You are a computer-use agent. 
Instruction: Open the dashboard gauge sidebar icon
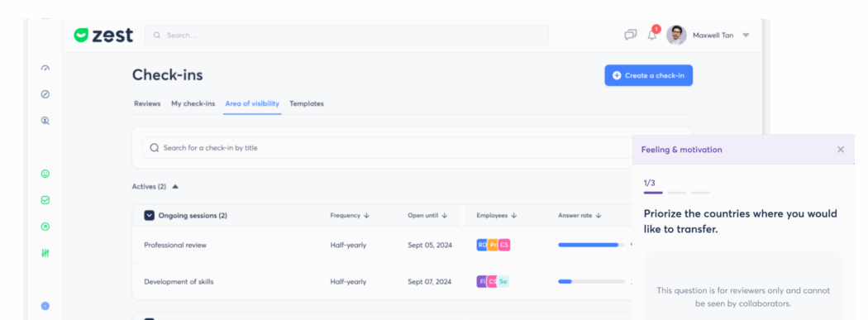[x=45, y=68]
